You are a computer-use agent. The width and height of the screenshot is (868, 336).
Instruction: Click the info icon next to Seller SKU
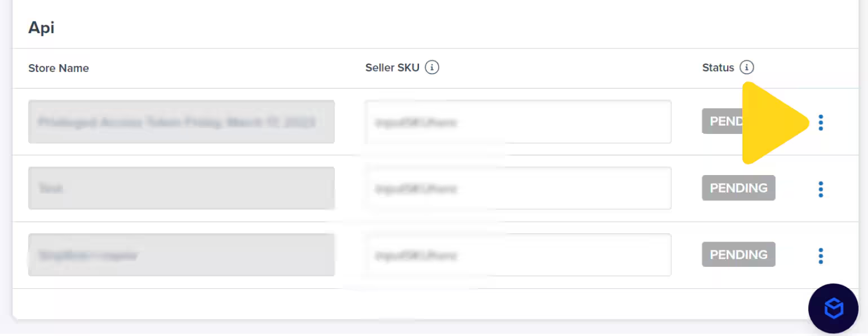click(x=432, y=67)
